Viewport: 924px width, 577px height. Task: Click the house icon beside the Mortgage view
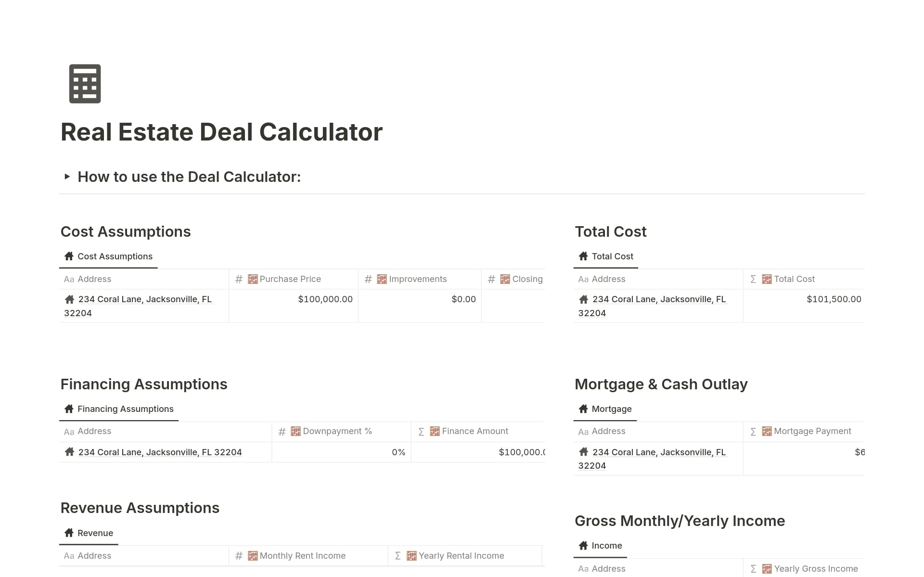coord(583,409)
